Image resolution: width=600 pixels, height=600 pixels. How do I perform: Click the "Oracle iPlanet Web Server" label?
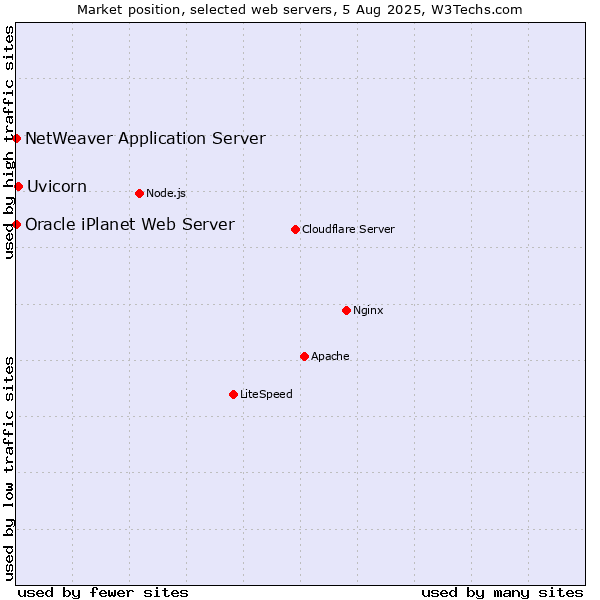point(130,224)
